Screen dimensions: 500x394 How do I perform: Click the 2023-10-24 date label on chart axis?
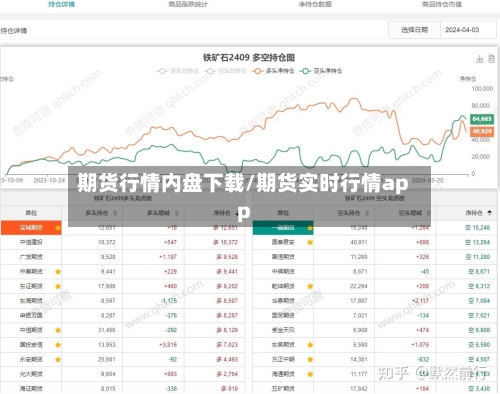tap(49, 181)
